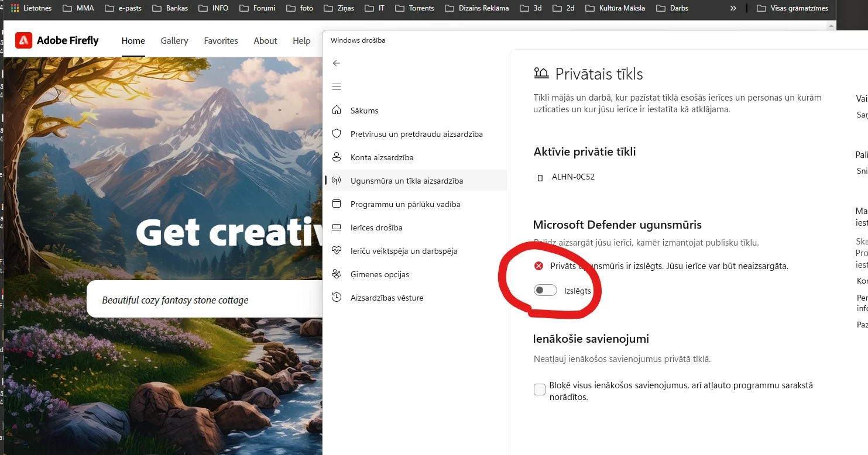Click the Ienākošie savienojumi heading
Viewport: 868px width, 455px height.
591,339
